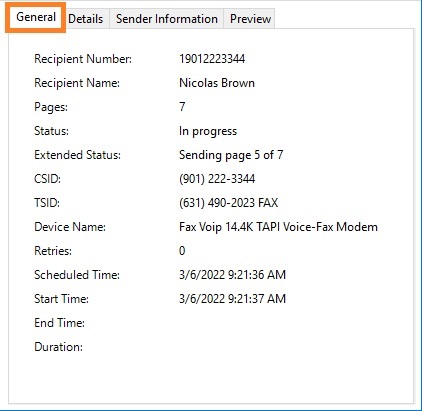422x411 pixels.
Task: Click the Device Name label
Action: (x=70, y=227)
